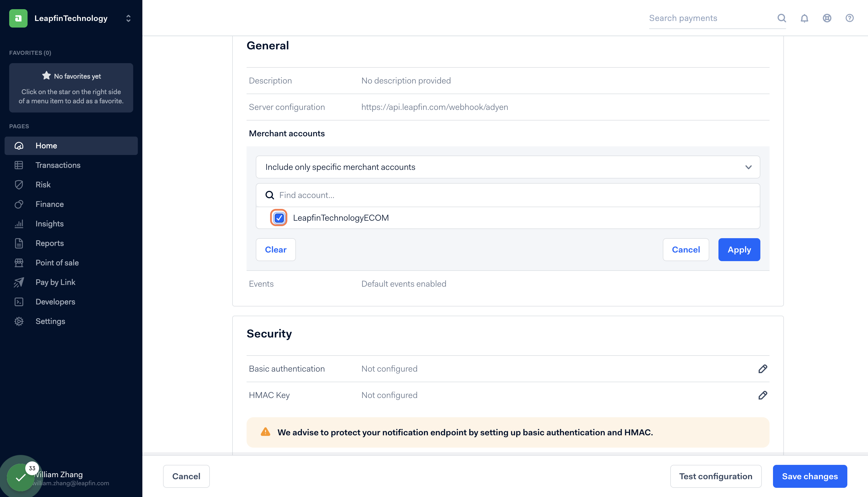
Task: Click the green LeapfinTechnology logo icon
Action: (18, 18)
